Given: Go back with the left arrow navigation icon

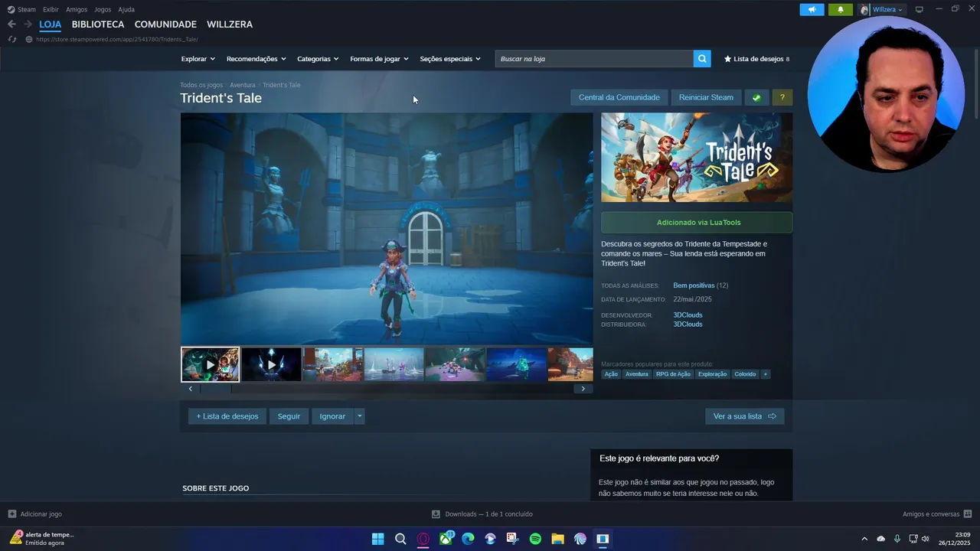Looking at the screenshot, I should 11,24.
